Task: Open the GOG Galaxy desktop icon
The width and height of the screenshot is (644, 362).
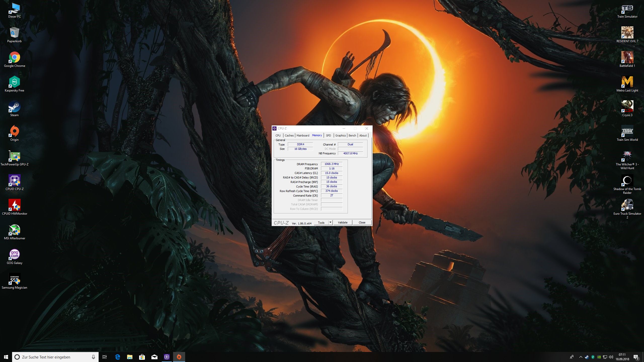Action: click(14, 254)
